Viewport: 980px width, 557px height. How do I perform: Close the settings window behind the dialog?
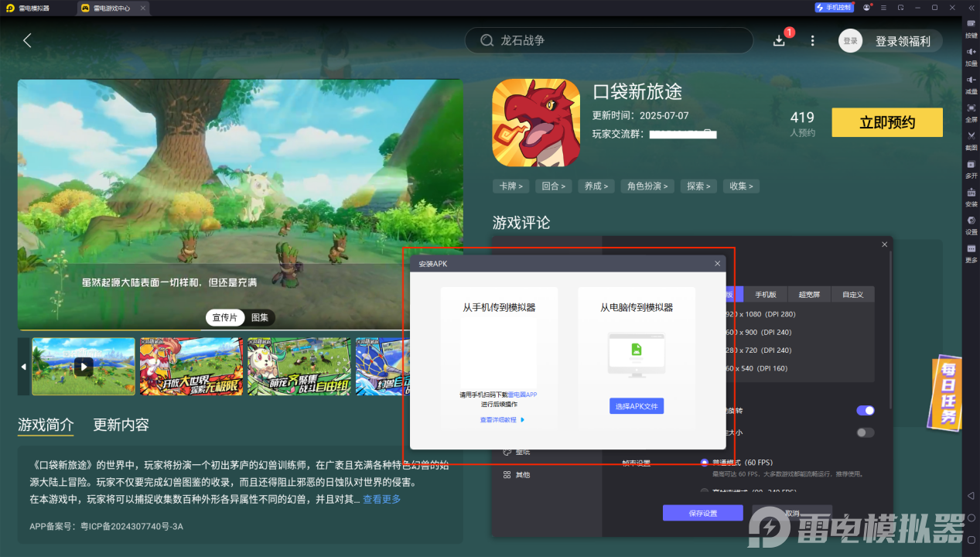(x=885, y=244)
